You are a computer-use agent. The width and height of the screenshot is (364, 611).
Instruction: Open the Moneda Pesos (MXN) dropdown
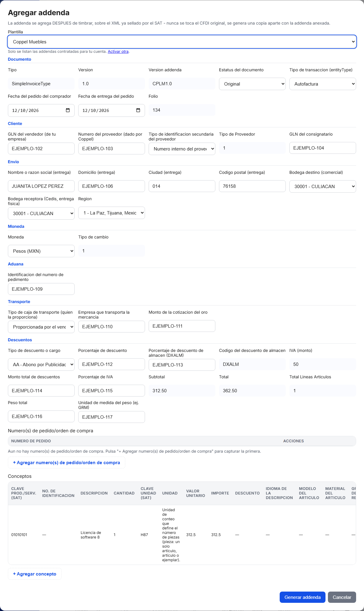click(x=41, y=251)
